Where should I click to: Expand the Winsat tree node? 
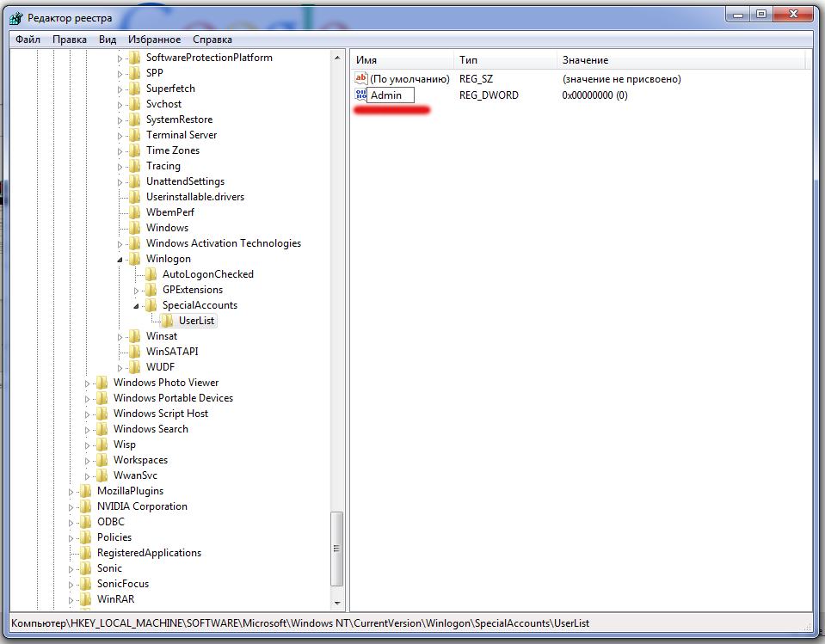120,337
